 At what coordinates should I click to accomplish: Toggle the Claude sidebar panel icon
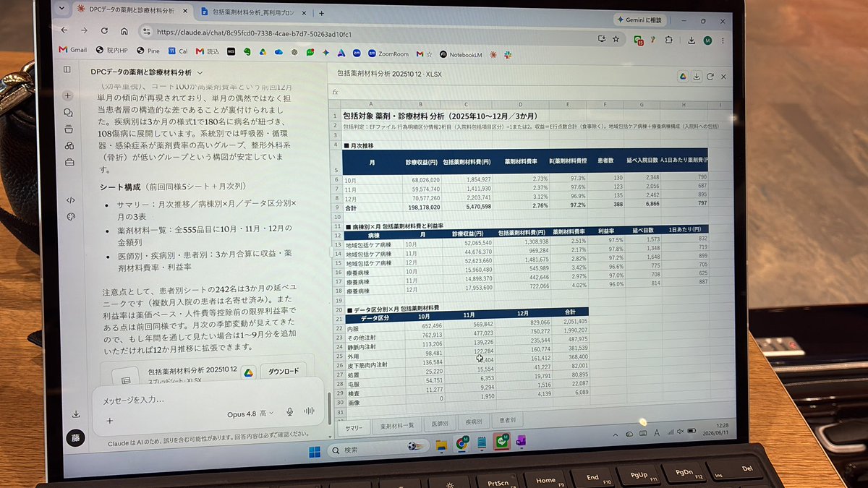coord(67,69)
